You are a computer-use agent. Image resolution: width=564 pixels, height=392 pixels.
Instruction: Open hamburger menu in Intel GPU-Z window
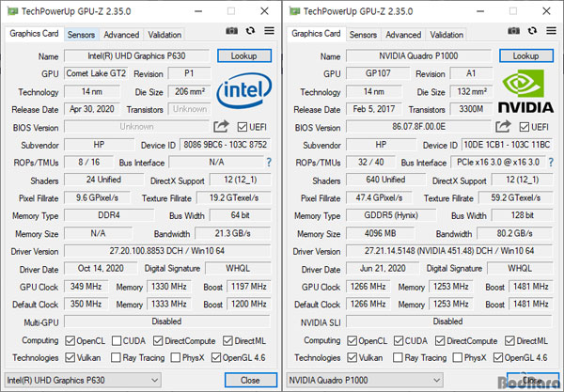coord(269,31)
